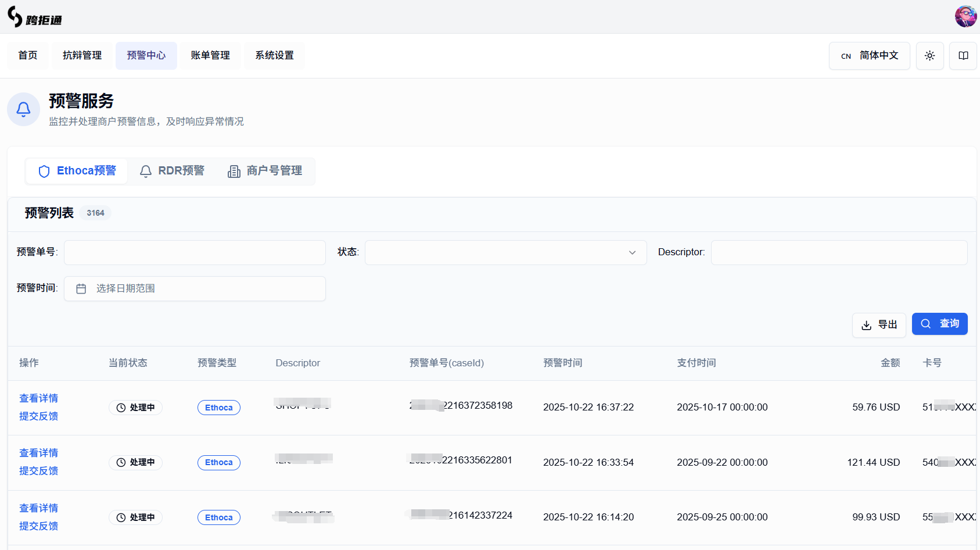Open 抗辩管理 in the navigation menu
Screen dimensions: 980x550
pyautogui.click(x=82, y=56)
